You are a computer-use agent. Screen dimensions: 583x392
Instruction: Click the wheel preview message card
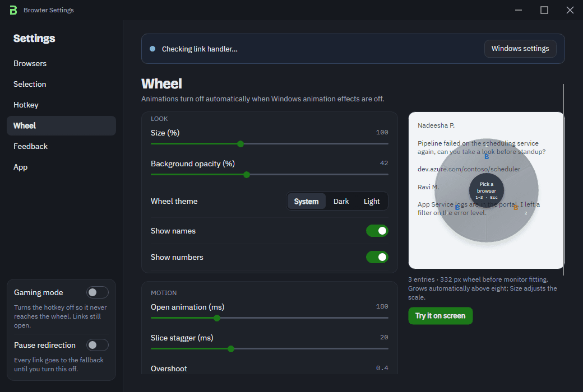pyautogui.click(x=486, y=190)
